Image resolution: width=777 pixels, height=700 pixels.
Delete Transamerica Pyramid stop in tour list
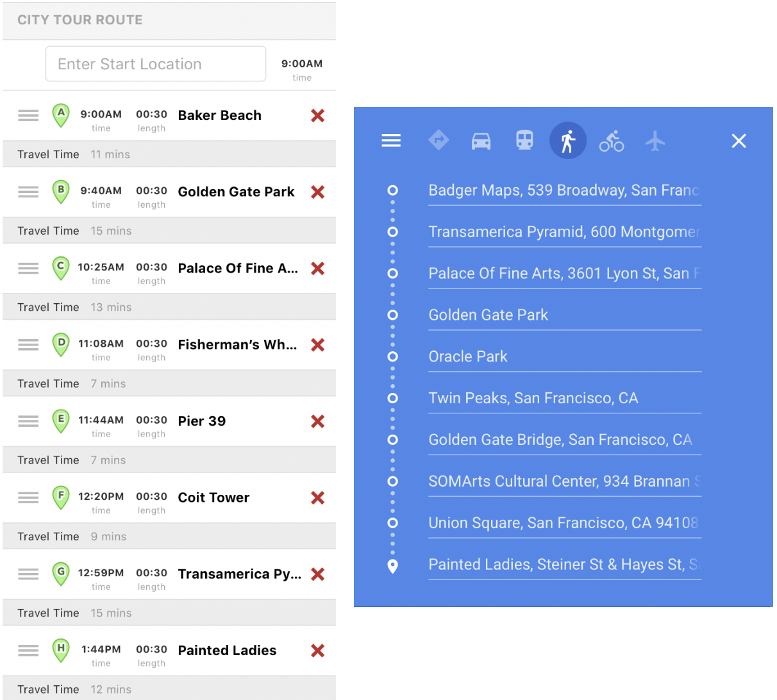tap(317, 574)
